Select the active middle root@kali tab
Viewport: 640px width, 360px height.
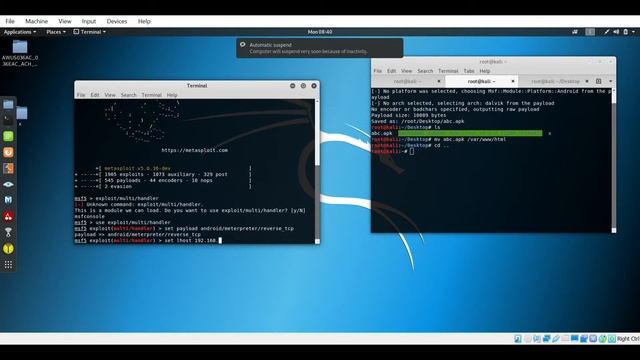(x=481, y=81)
